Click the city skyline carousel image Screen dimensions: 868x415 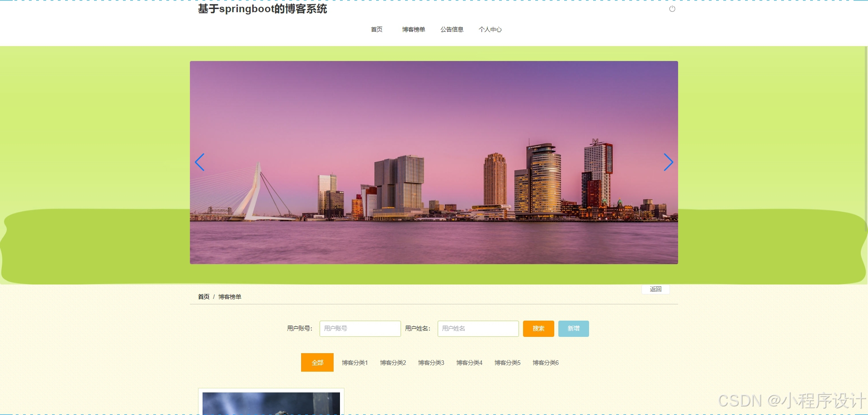point(434,163)
